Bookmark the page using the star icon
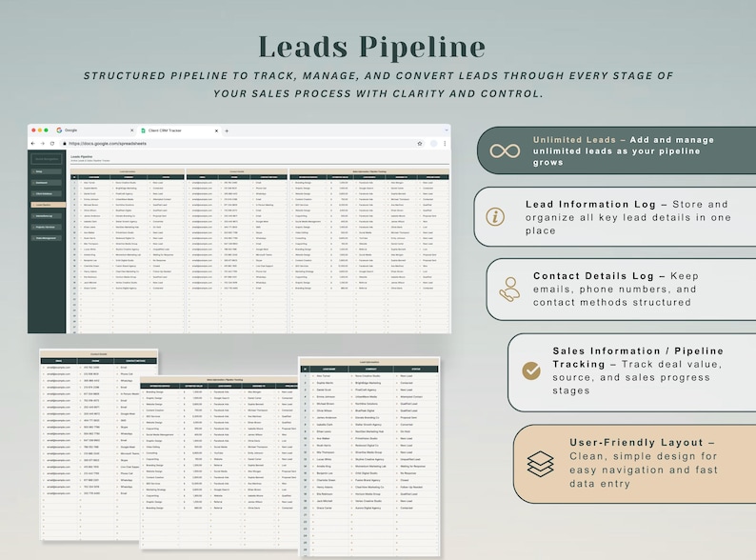Image resolution: width=756 pixels, height=560 pixels. 420,143
